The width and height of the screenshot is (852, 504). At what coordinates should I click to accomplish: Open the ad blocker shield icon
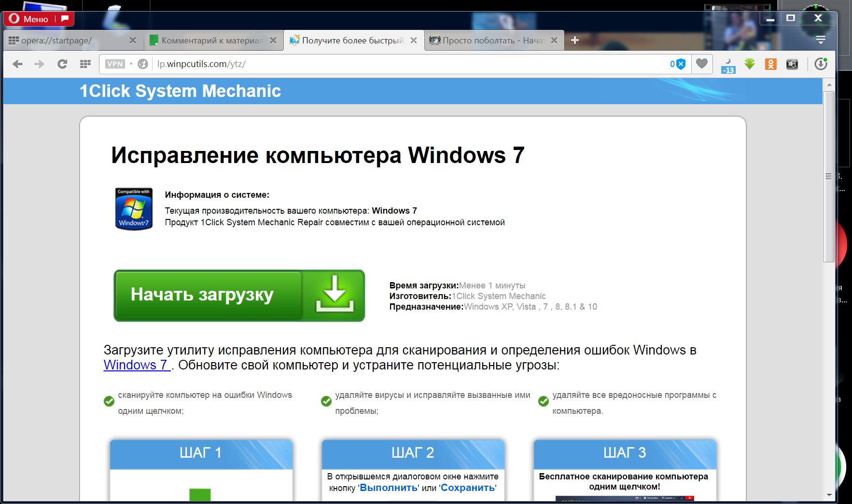681,64
